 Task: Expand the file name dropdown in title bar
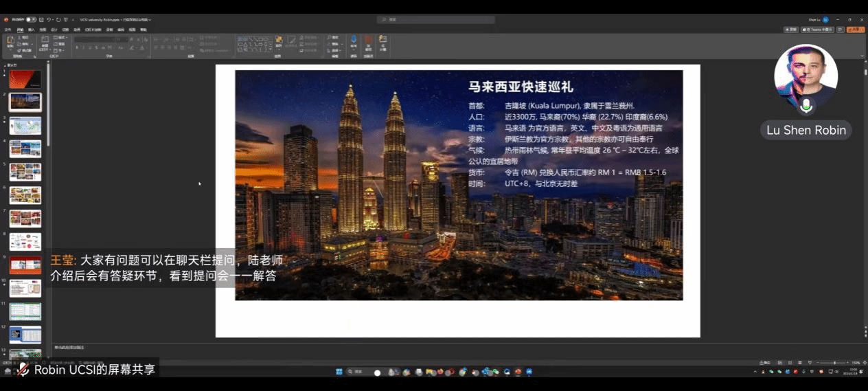(x=150, y=20)
